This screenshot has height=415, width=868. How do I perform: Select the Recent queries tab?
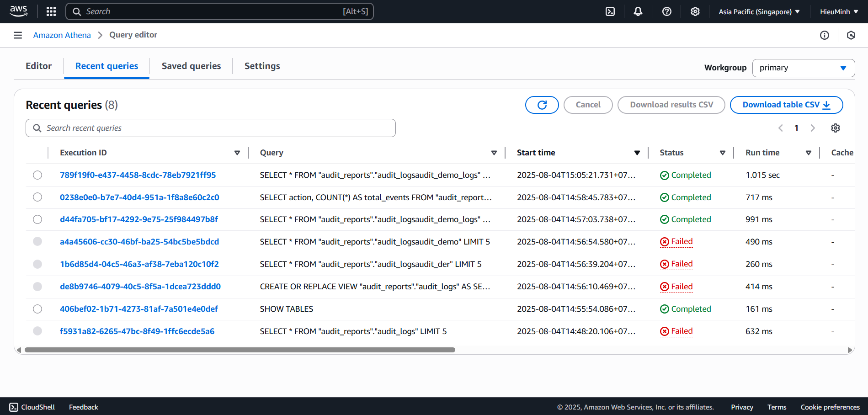click(107, 66)
